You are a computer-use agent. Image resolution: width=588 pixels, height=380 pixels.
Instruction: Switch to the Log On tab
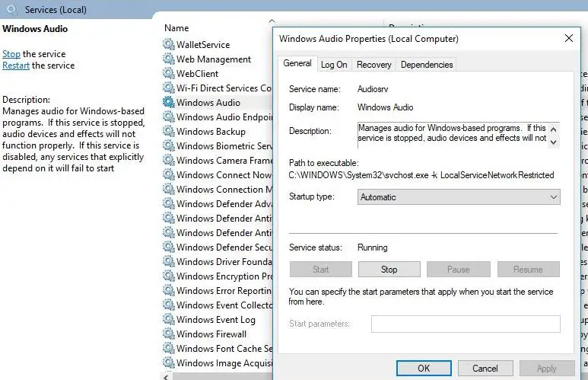click(334, 65)
